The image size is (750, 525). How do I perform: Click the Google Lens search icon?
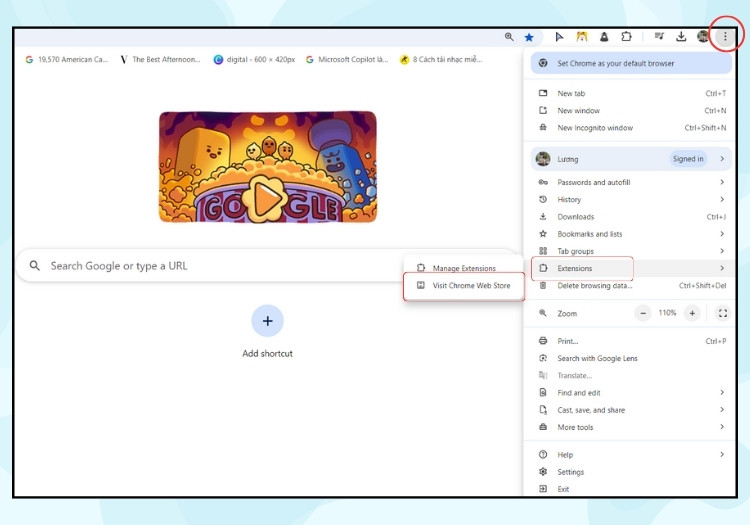coord(543,358)
